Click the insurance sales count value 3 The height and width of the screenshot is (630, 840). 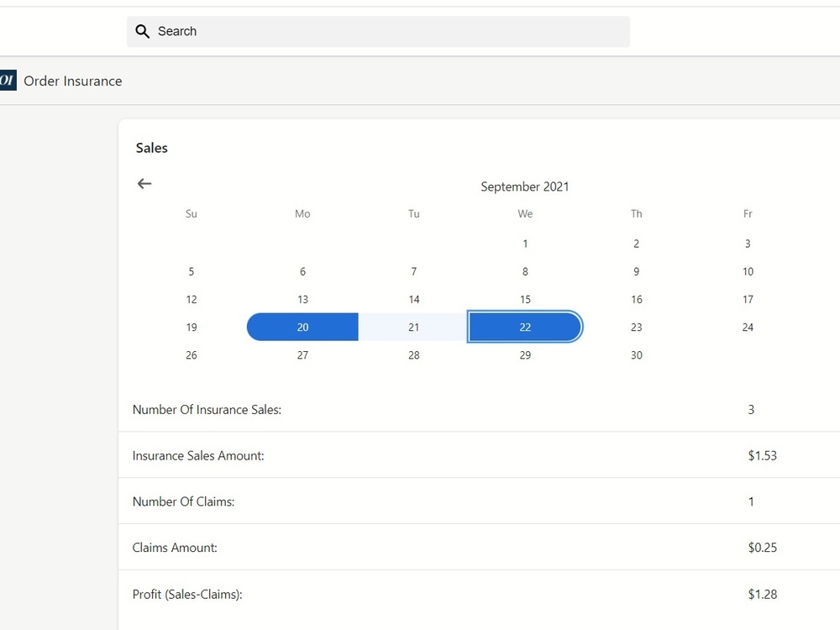[x=751, y=410]
